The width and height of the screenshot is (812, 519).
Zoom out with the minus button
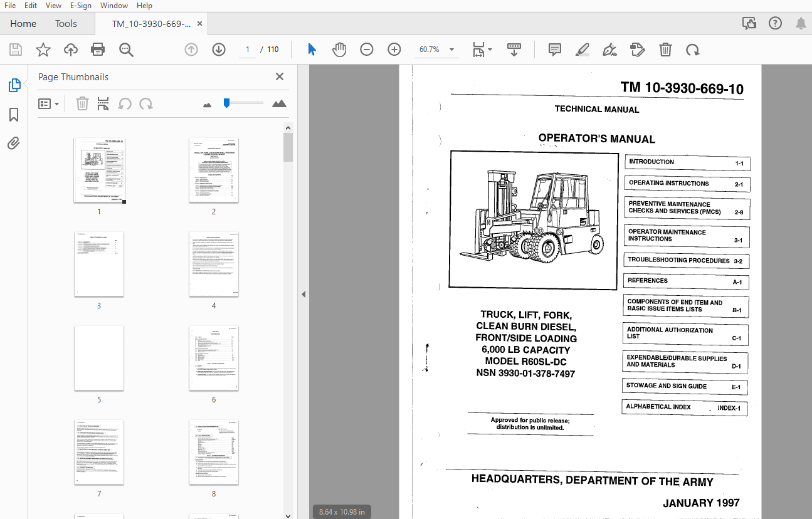point(367,50)
